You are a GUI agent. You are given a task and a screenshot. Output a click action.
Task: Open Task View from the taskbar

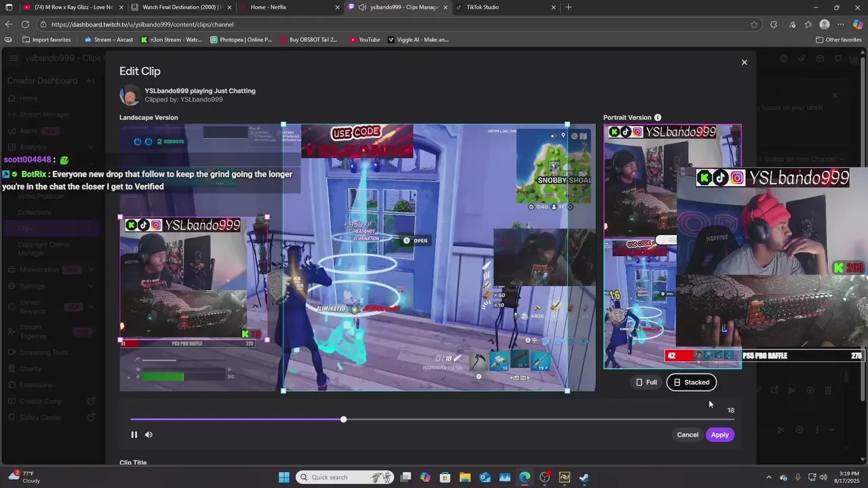(x=406, y=477)
